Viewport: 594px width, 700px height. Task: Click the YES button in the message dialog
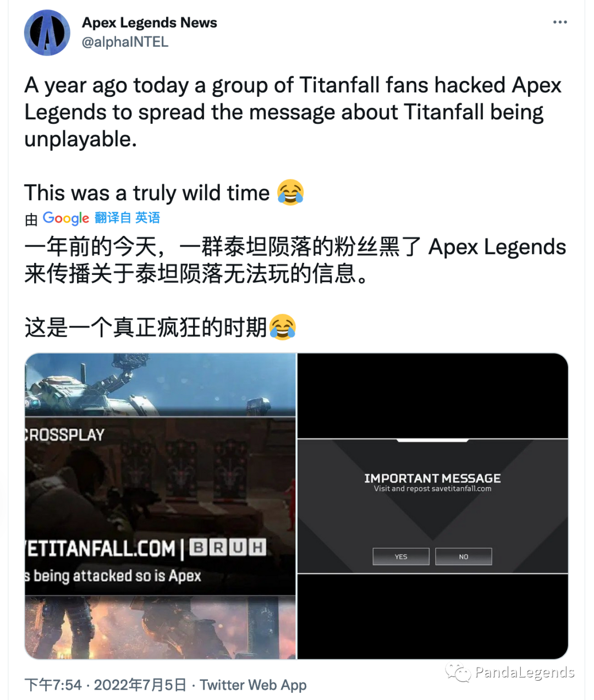[x=401, y=556]
